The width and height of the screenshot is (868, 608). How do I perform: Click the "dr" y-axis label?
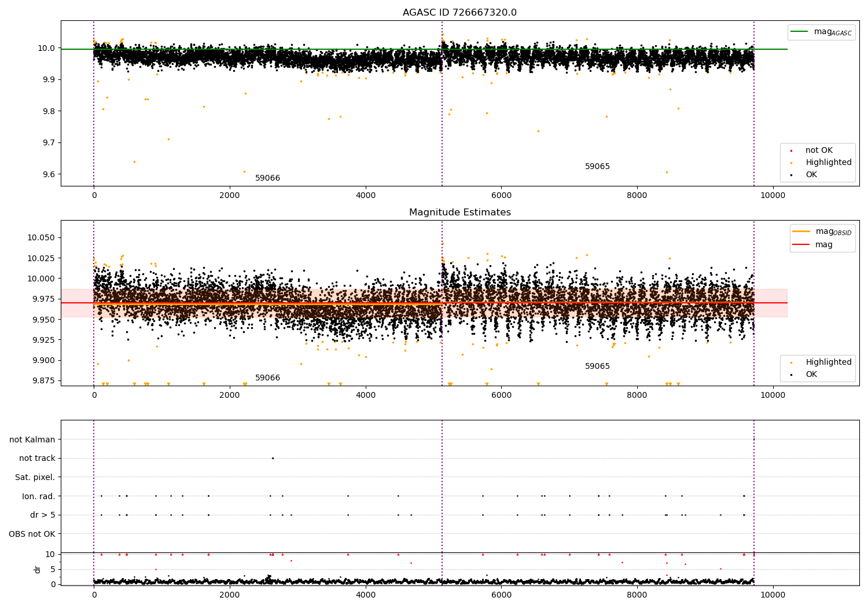click(38, 569)
